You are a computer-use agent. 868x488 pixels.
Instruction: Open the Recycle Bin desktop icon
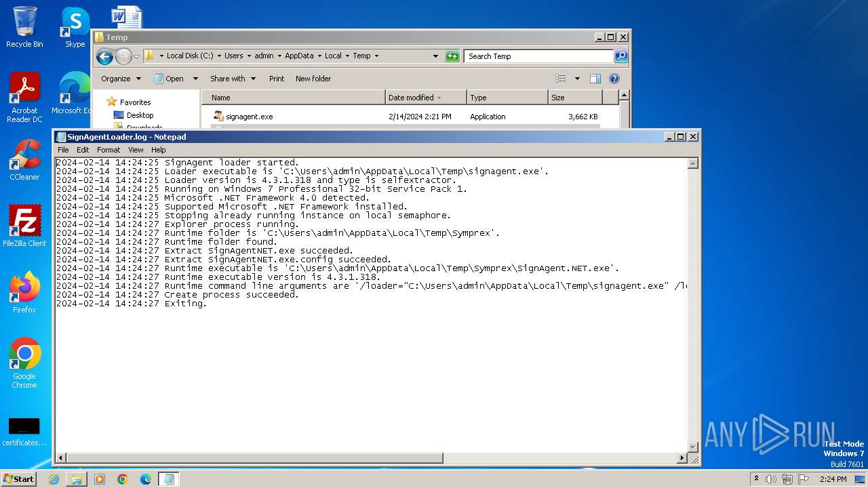(x=24, y=27)
